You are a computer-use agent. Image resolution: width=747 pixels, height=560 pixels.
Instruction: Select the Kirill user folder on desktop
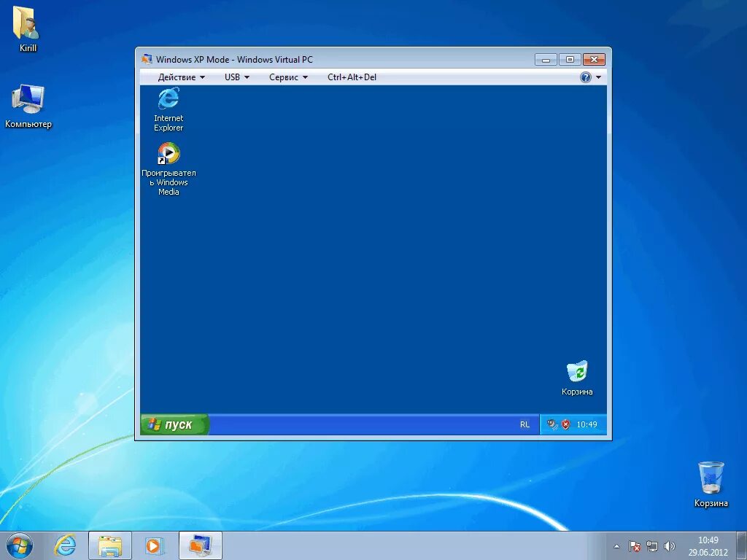point(27,29)
